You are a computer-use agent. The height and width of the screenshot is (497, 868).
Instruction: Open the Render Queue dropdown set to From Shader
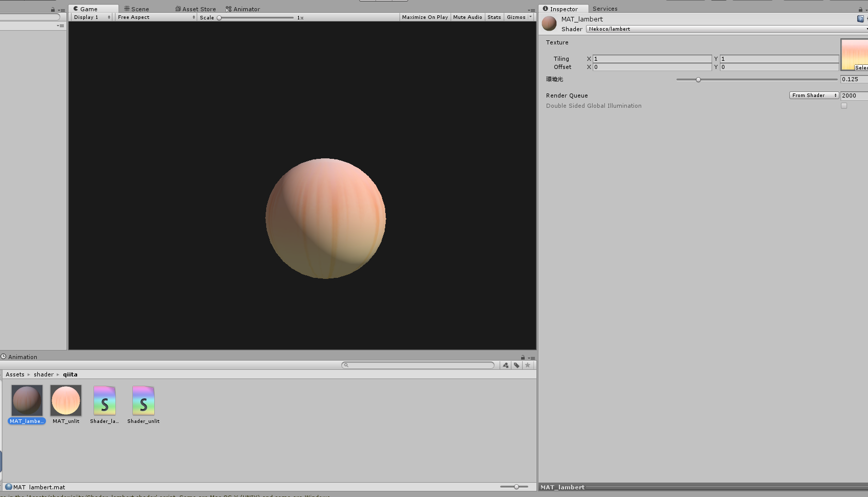813,95
